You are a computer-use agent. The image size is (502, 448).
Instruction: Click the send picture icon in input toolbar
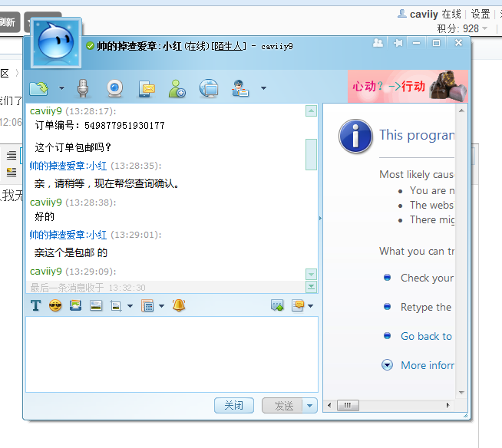(75, 306)
